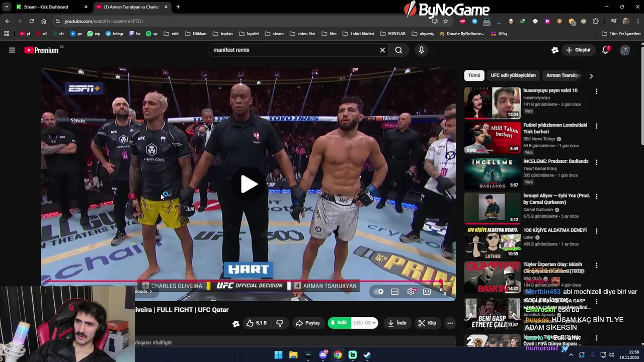This screenshot has height=362, width=644.
Task: Go to Chrome home page icon
Action: tap(44, 21)
